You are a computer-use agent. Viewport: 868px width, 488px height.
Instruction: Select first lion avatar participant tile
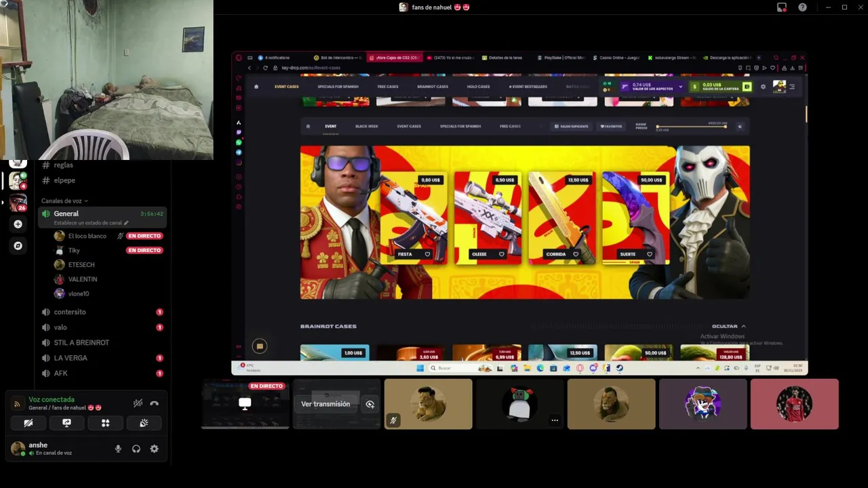428,404
